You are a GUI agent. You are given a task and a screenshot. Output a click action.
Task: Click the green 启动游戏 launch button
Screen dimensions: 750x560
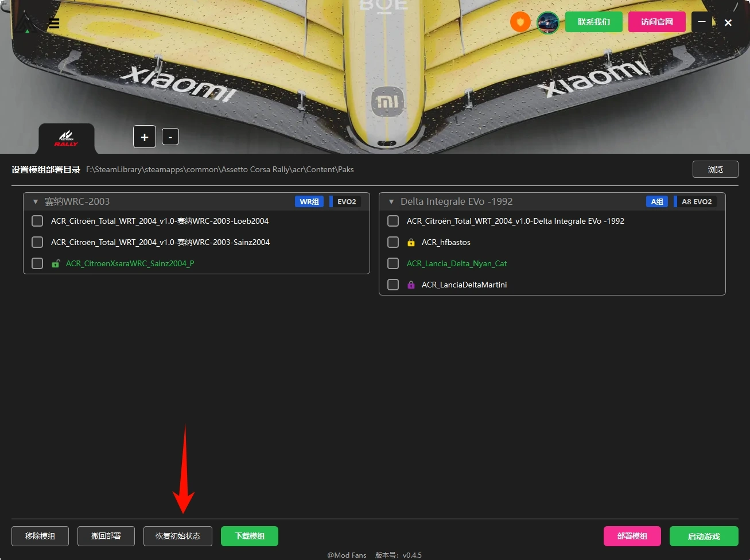click(704, 536)
